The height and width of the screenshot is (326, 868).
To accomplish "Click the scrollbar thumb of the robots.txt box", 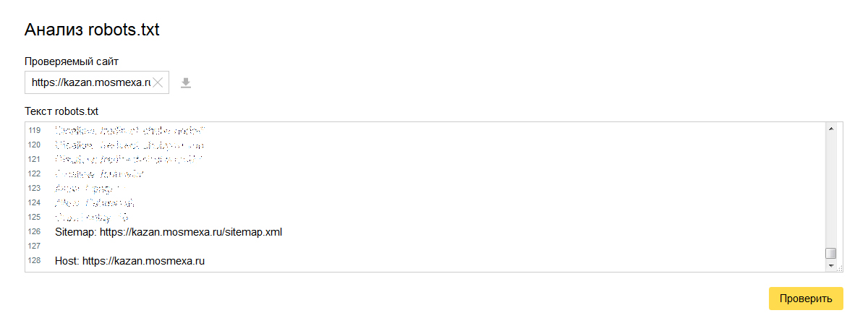I will coord(830,253).
